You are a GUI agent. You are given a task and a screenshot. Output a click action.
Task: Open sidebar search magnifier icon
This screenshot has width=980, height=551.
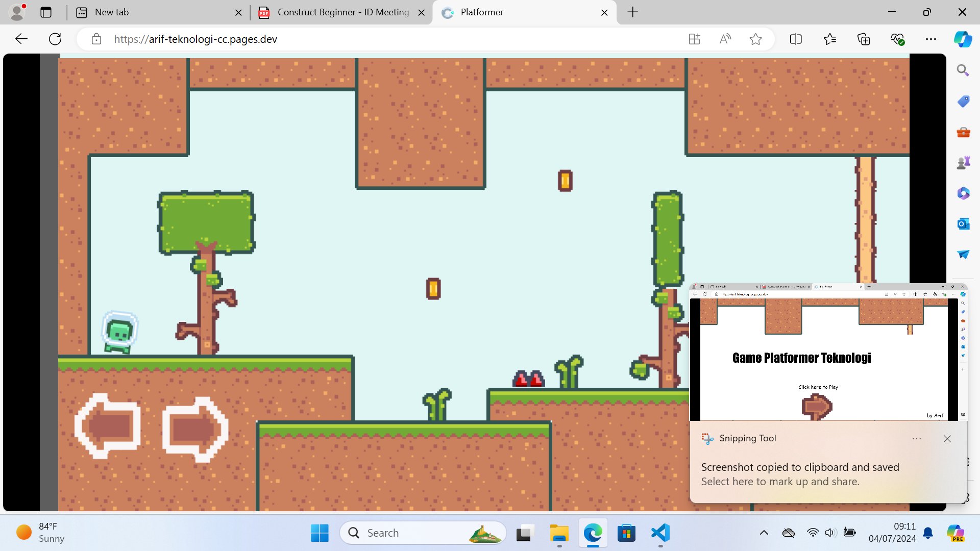click(963, 70)
